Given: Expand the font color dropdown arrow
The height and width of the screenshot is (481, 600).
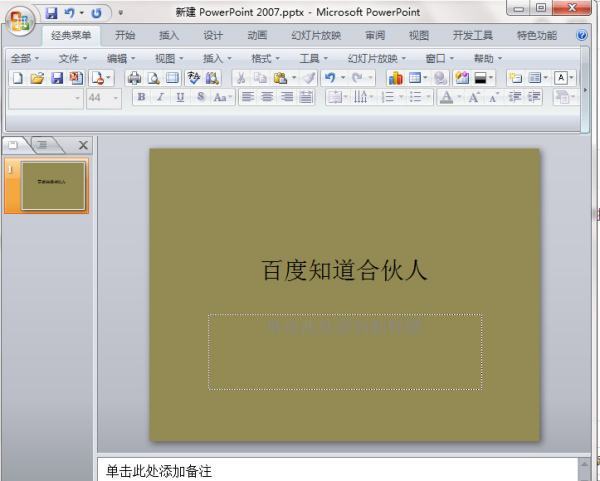Looking at the screenshot, I should 459,98.
